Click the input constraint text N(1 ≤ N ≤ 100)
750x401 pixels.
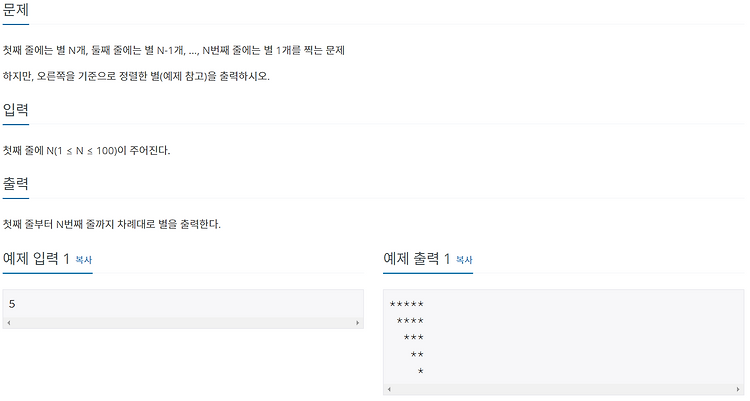81,150
